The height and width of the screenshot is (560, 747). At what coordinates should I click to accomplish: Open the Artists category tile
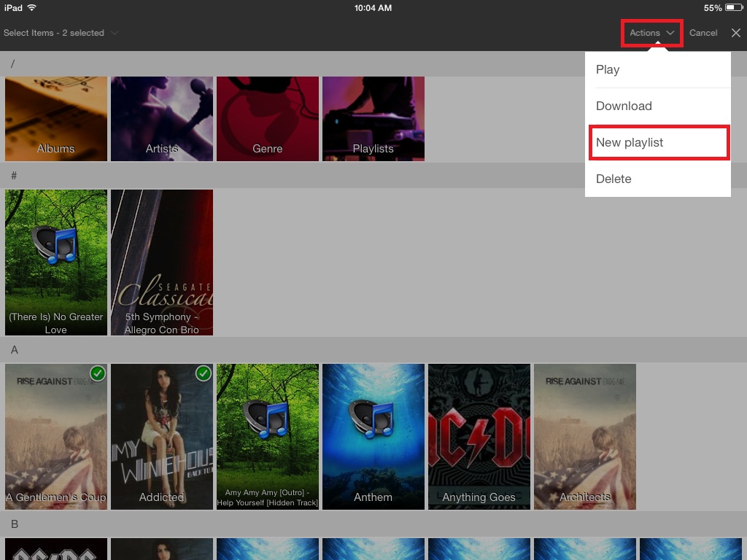coord(162,119)
